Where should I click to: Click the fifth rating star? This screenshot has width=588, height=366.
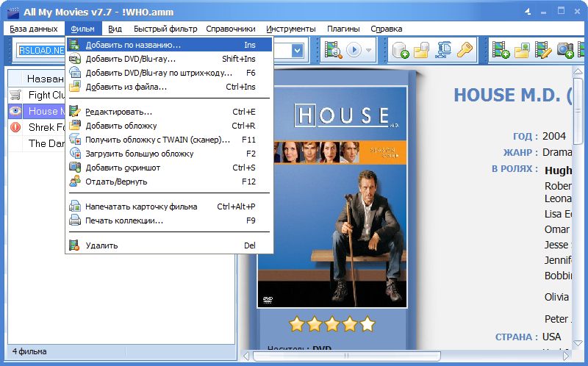point(367,323)
